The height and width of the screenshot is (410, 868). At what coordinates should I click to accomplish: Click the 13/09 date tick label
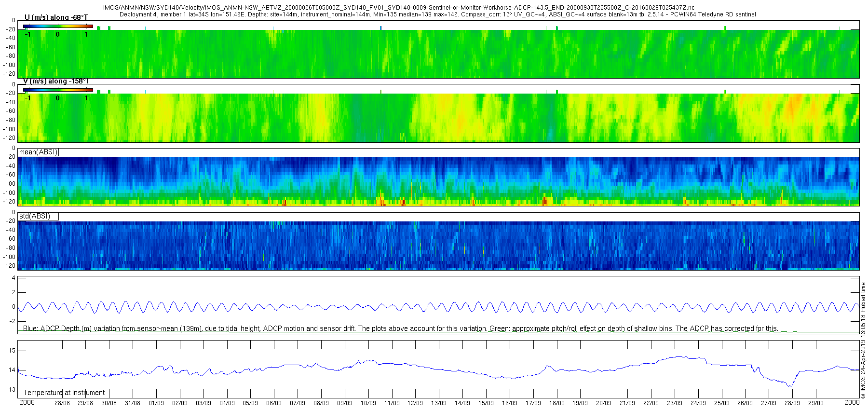click(439, 403)
